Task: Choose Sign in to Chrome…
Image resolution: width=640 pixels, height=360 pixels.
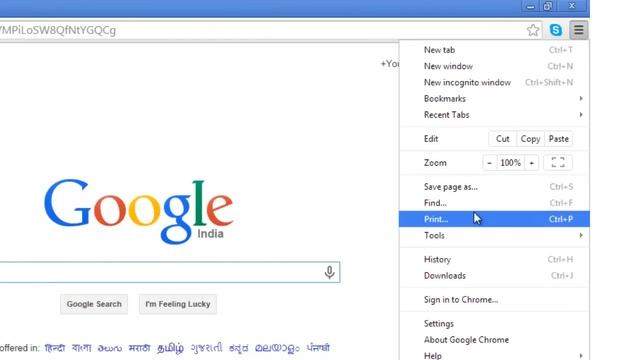Action: click(x=494, y=300)
